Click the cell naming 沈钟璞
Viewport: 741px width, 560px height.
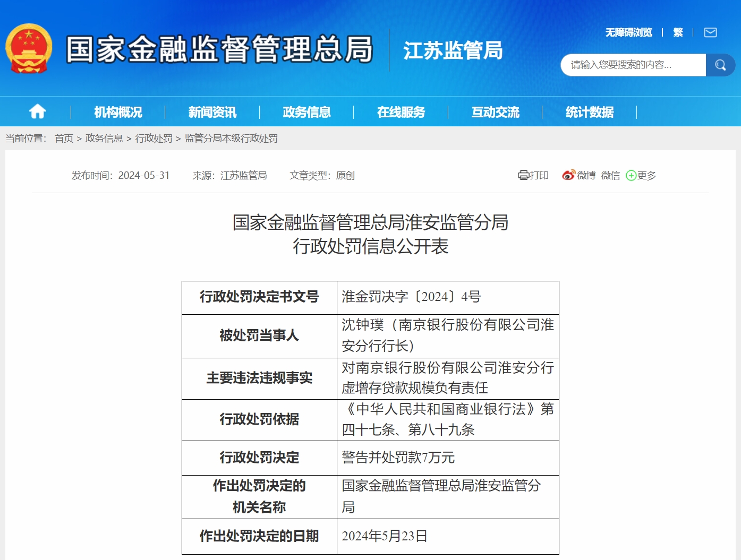(448, 336)
